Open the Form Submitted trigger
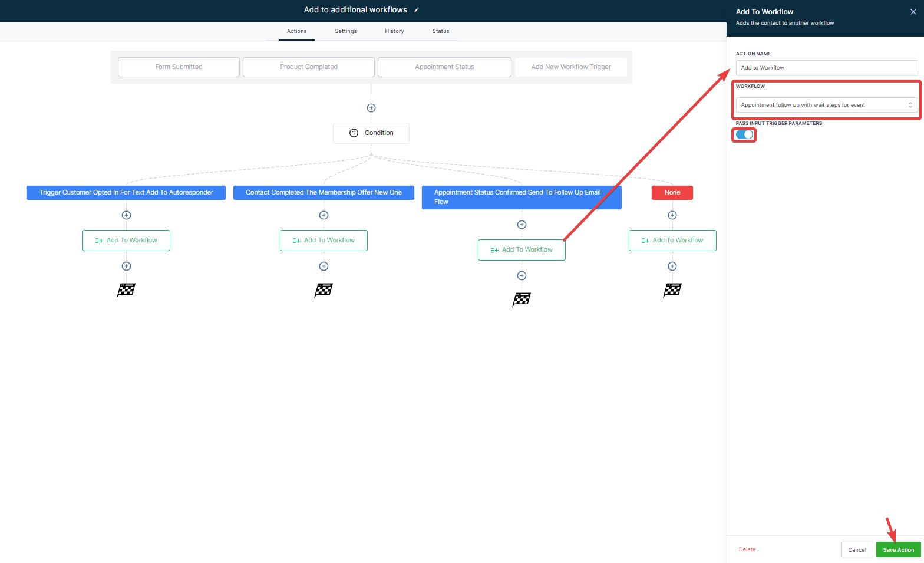924x563 pixels. (x=179, y=67)
